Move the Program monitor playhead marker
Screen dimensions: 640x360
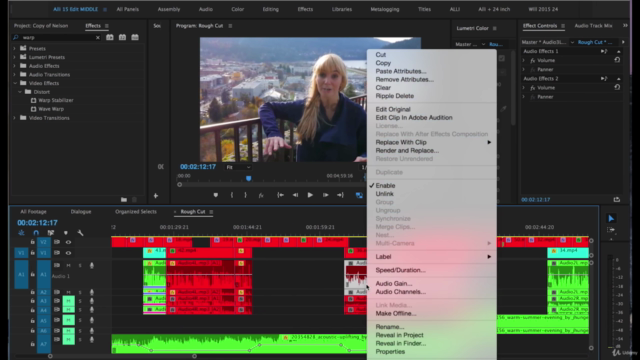[x=249, y=178]
